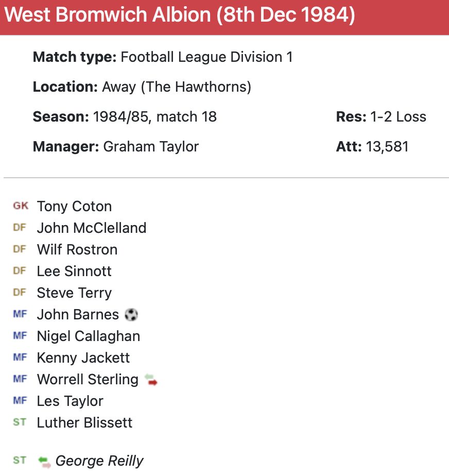
Task: Select Les Taylor in the lineup
Action: click(70, 401)
